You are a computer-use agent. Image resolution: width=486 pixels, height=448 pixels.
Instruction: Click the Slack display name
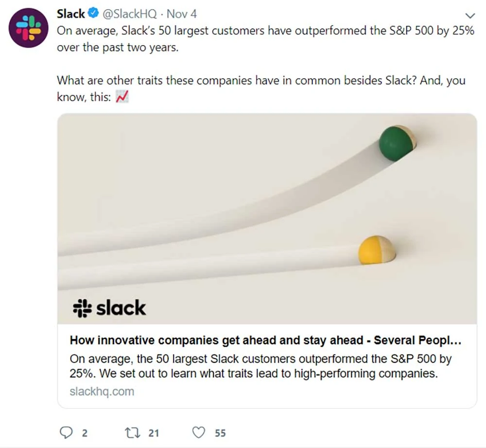68,14
